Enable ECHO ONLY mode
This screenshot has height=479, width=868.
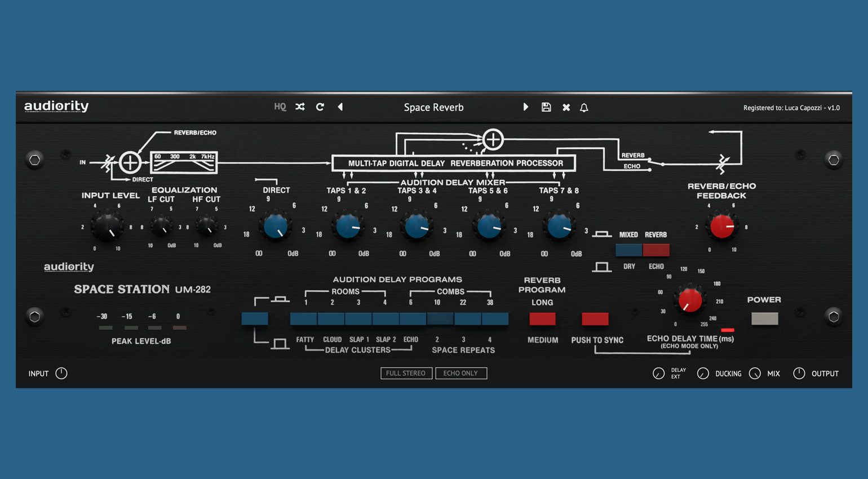pos(461,373)
